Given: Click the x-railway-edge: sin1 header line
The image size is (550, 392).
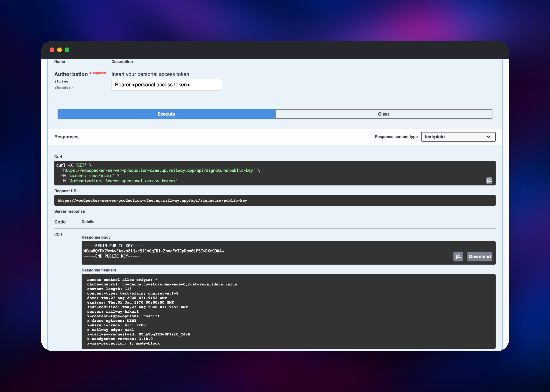Looking at the screenshot, I should [x=110, y=330].
